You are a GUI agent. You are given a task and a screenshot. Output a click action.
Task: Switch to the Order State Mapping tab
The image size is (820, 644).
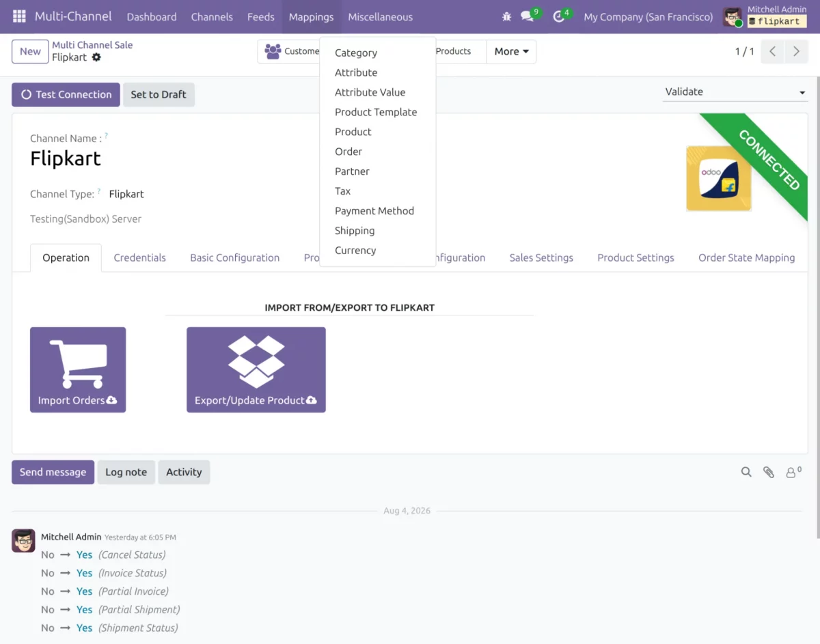pos(746,257)
